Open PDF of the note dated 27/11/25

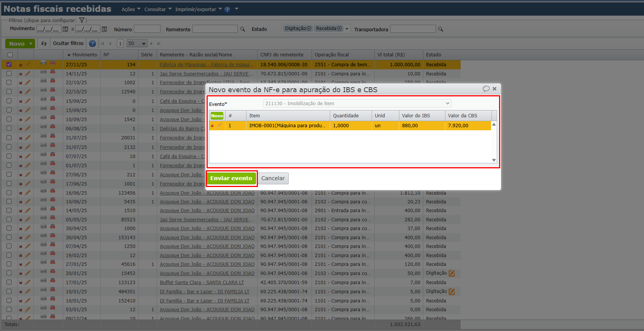52,63
